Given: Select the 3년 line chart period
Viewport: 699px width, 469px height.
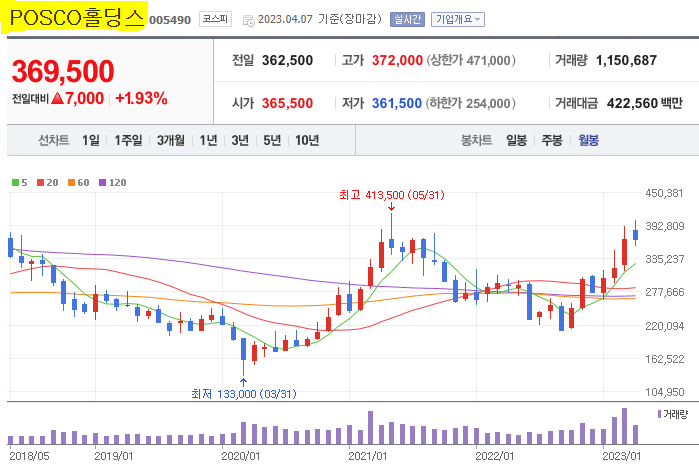Looking at the screenshot, I should (240, 140).
